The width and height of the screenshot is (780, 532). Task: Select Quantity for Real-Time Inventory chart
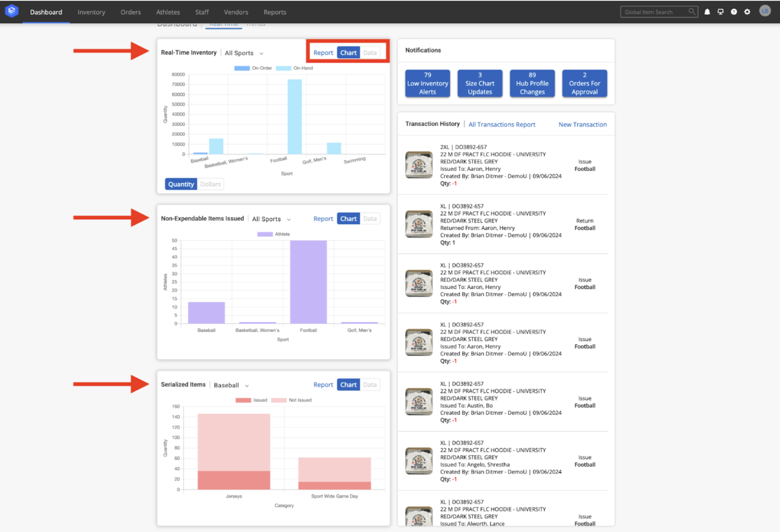click(x=181, y=184)
